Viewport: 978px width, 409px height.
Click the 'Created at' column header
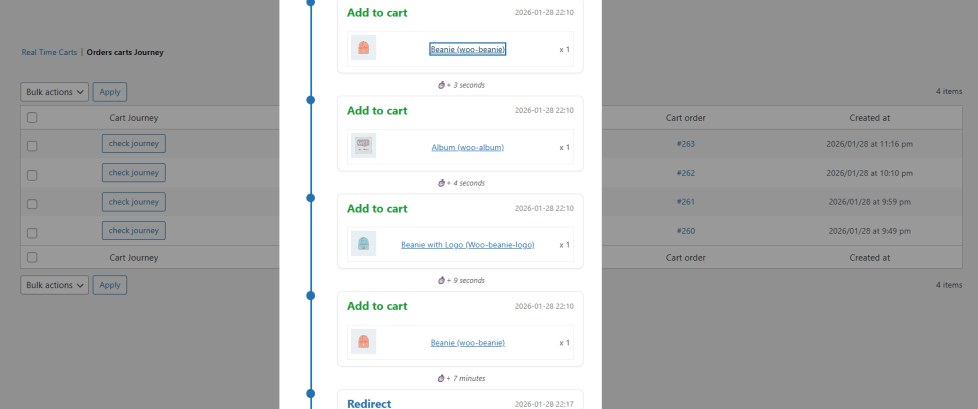(x=869, y=118)
